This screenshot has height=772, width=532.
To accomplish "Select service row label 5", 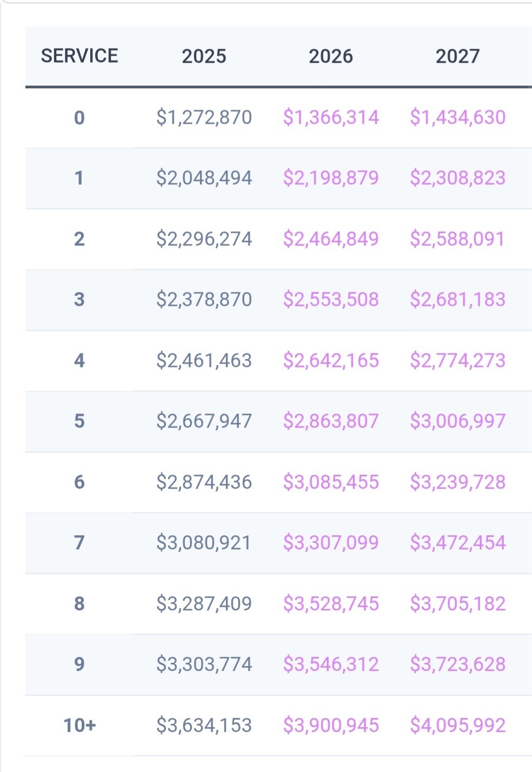I will click(79, 421).
